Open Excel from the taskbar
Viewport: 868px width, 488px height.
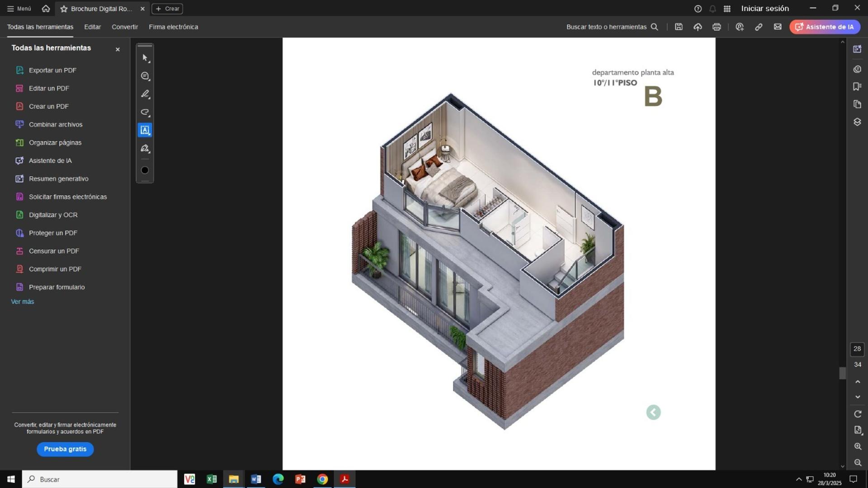pos(212,479)
